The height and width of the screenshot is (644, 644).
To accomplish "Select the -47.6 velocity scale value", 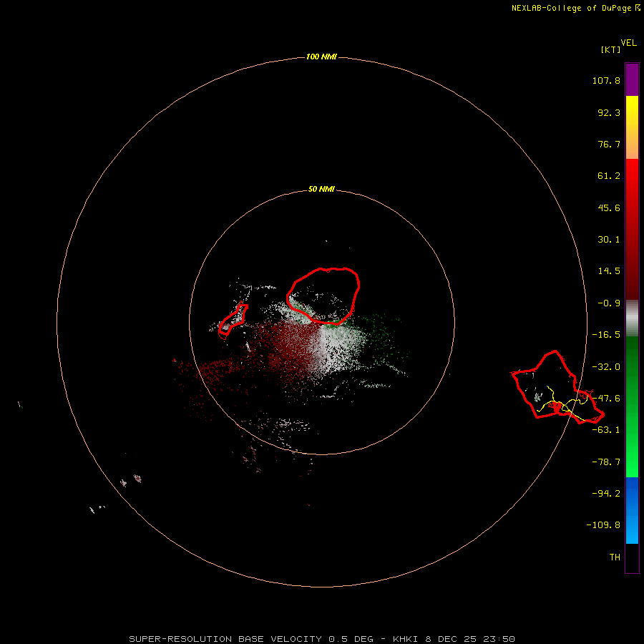I will tap(606, 399).
